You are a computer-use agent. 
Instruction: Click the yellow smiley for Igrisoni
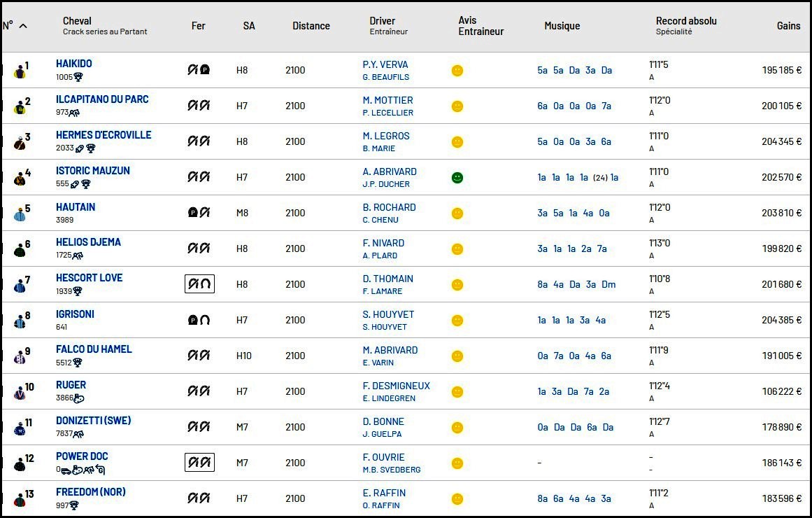tap(457, 321)
